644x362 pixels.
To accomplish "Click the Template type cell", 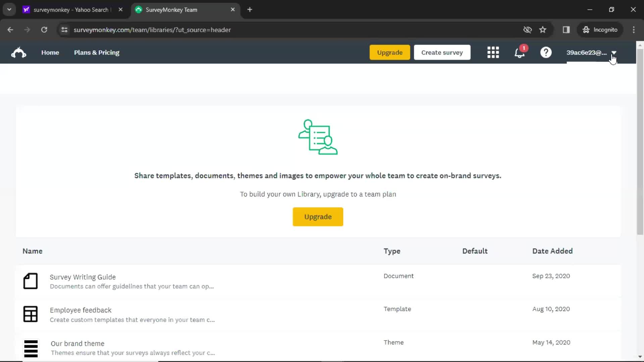I will (x=397, y=309).
